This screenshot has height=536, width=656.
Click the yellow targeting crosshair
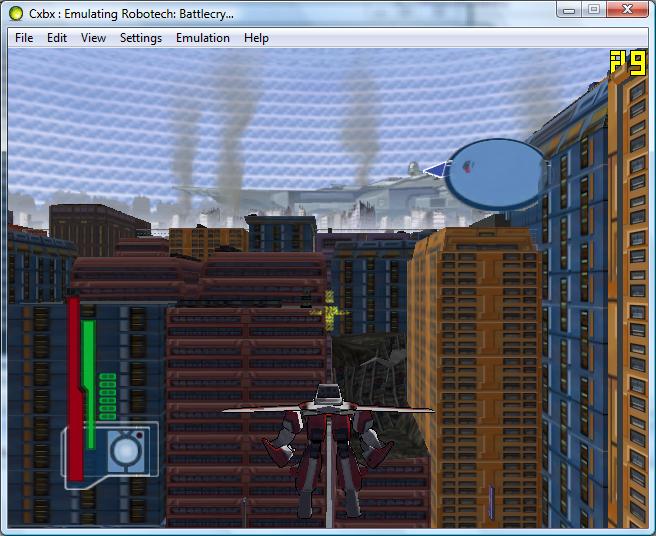tap(330, 311)
